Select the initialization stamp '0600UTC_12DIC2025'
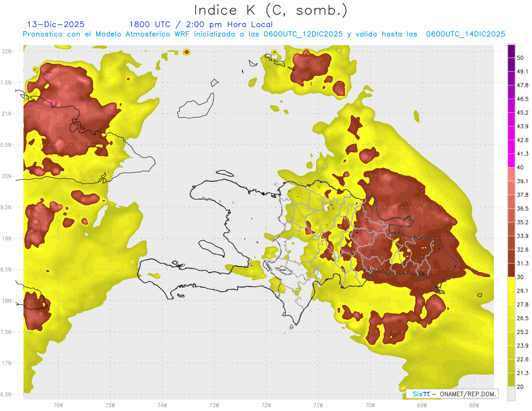The height and width of the screenshot is (411, 532). [303, 34]
